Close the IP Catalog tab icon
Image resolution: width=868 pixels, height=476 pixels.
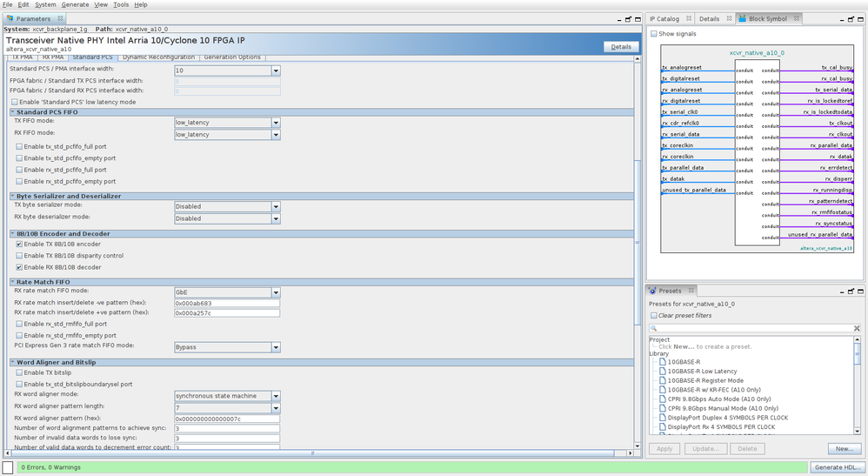click(689, 18)
